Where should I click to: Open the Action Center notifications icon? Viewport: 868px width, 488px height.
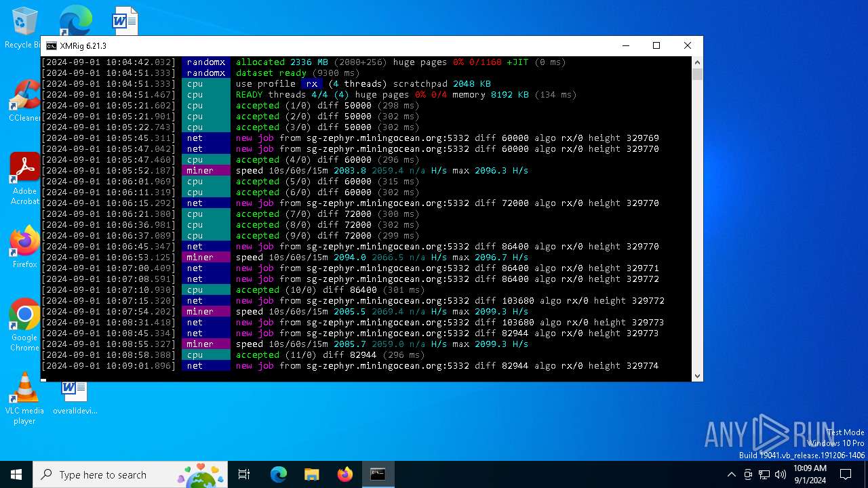click(846, 474)
